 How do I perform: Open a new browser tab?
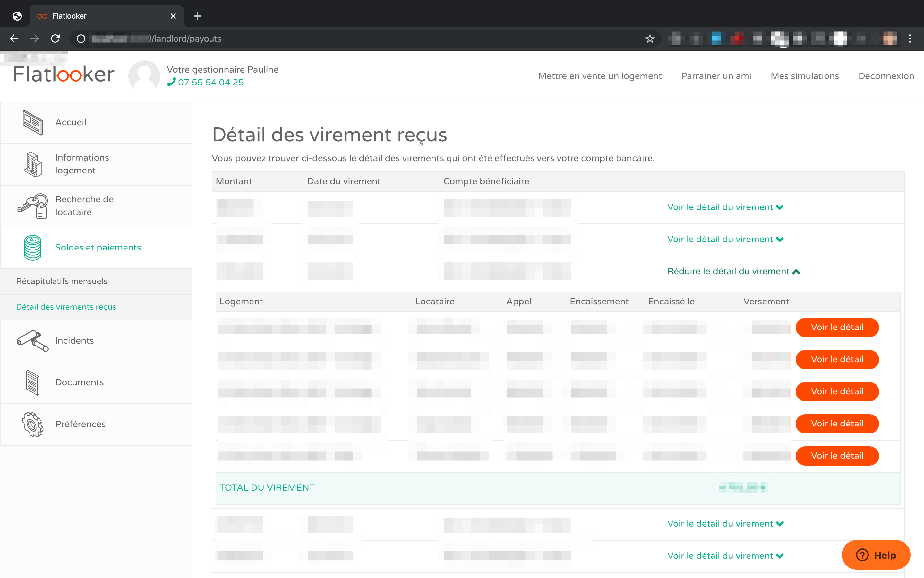(x=197, y=16)
